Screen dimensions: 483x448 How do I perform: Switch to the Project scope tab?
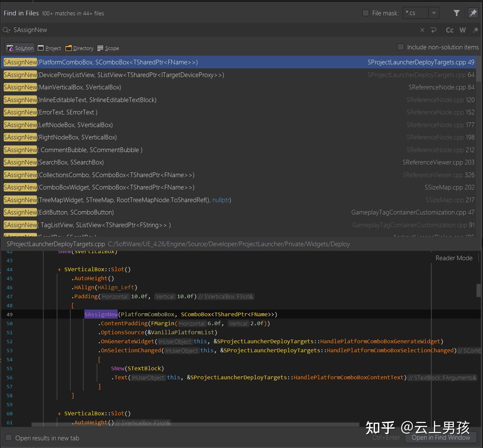coord(49,48)
